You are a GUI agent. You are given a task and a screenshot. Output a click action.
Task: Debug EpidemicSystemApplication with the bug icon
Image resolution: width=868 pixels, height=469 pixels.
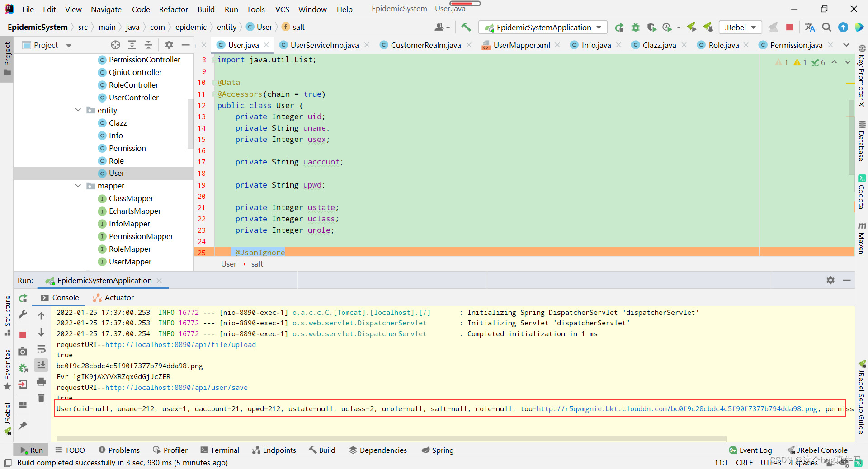tap(635, 27)
